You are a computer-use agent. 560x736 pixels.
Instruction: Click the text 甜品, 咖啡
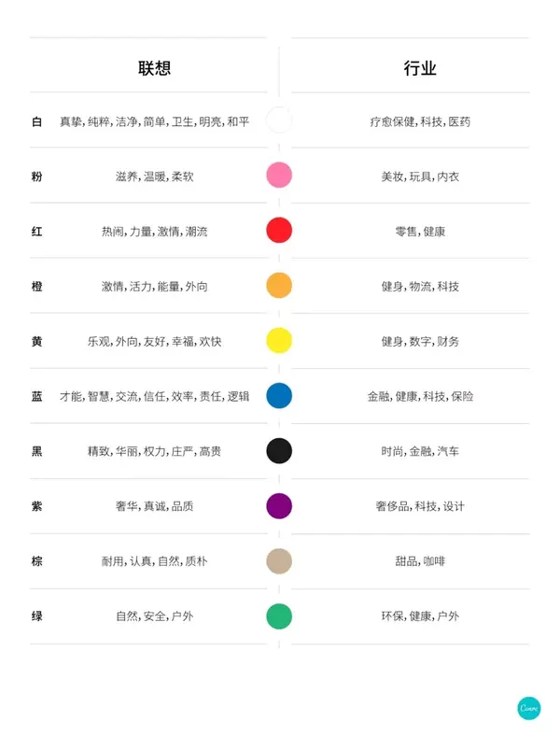click(x=420, y=561)
